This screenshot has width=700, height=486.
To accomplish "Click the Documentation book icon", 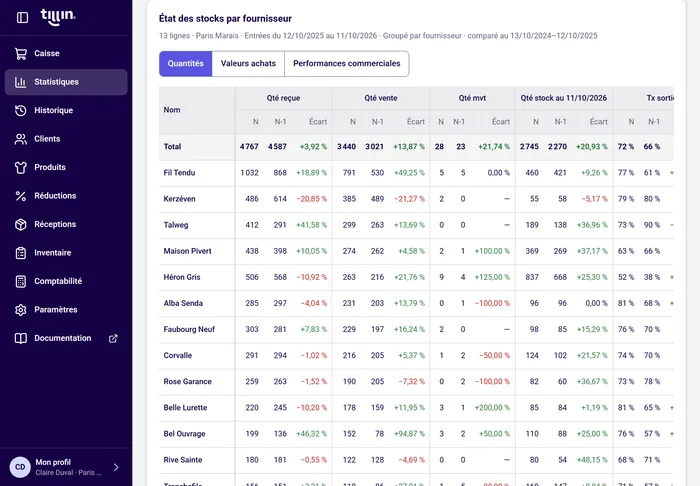I will tap(21, 338).
